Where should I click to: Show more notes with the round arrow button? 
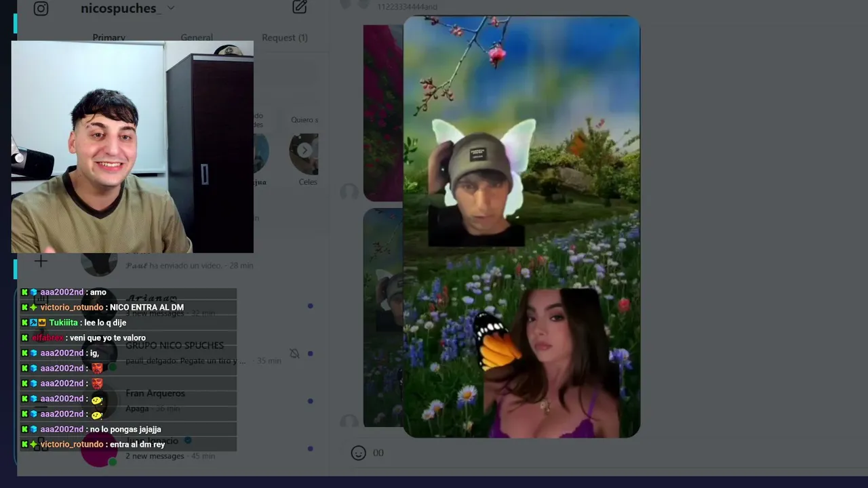click(305, 150)
